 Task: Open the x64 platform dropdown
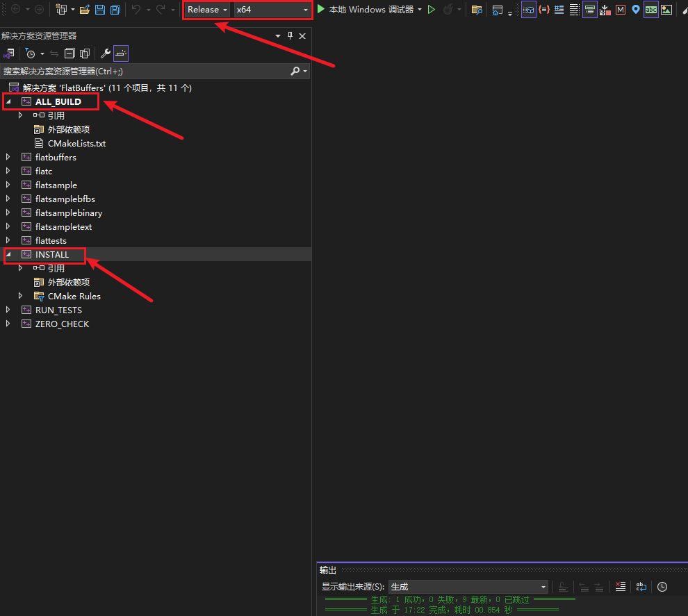pos(272,10)
